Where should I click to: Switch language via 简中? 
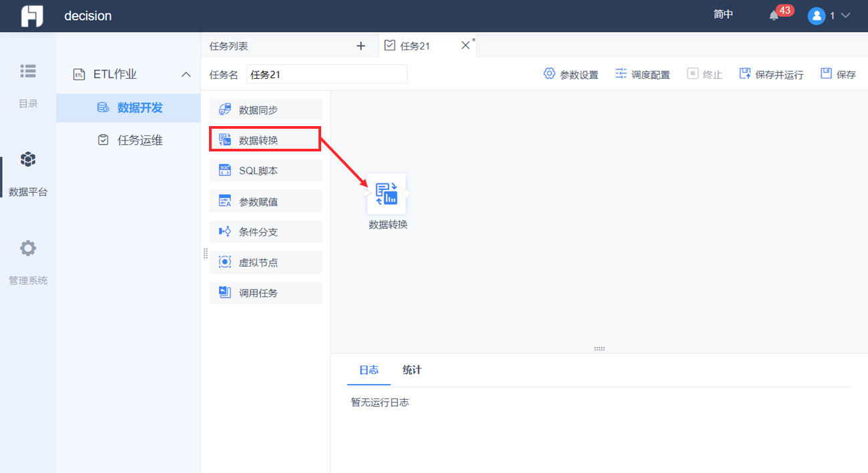[x=723, y=15]
